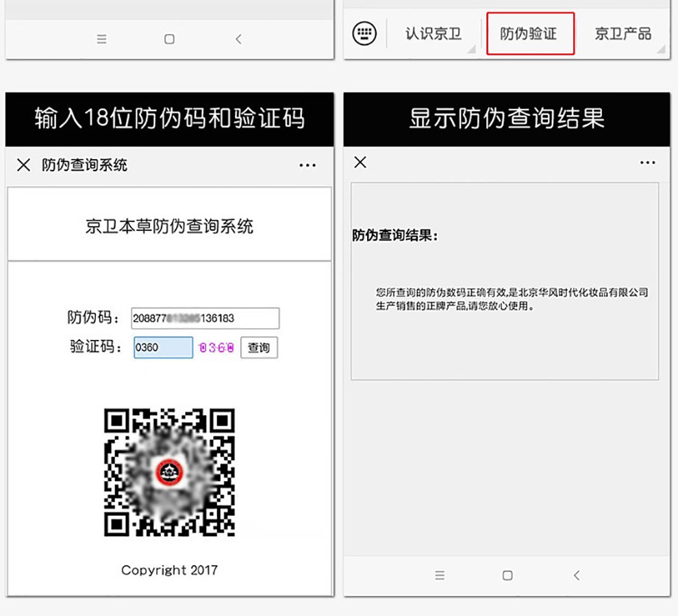Open the 认识京卫 menu
This screenshot has width=678, height=616.
point(434,34)
